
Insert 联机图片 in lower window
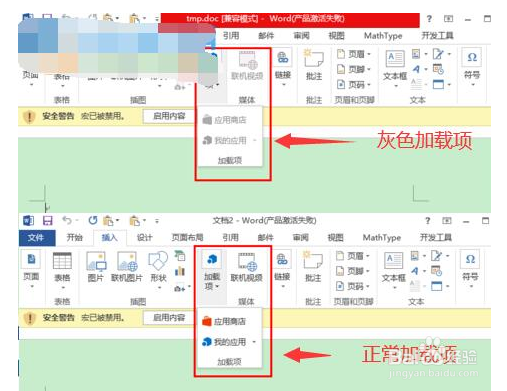click(127, 267)
